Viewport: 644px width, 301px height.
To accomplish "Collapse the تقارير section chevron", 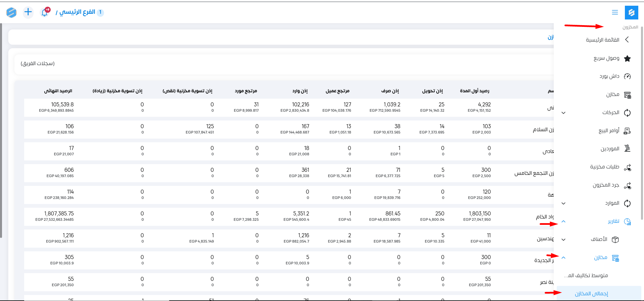I will [x=563, y=221].
